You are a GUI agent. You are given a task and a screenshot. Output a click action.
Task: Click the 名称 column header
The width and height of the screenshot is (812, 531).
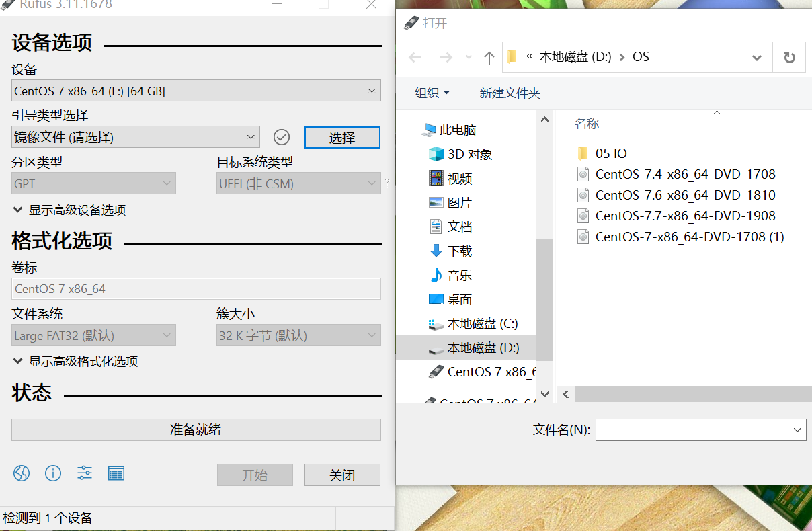(x=587, y=123)
